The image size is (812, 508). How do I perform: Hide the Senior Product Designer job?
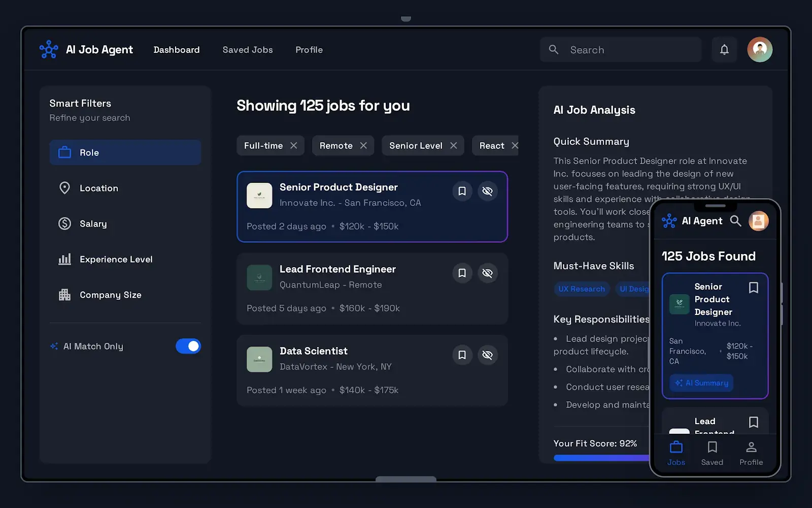(488, 191)
